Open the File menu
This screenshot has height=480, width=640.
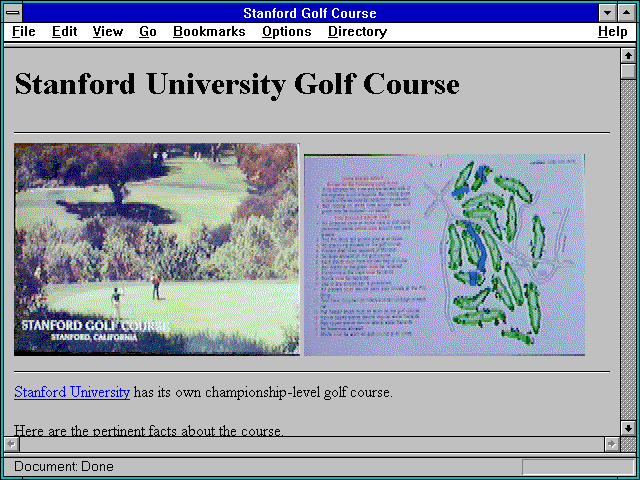[24, 32]
